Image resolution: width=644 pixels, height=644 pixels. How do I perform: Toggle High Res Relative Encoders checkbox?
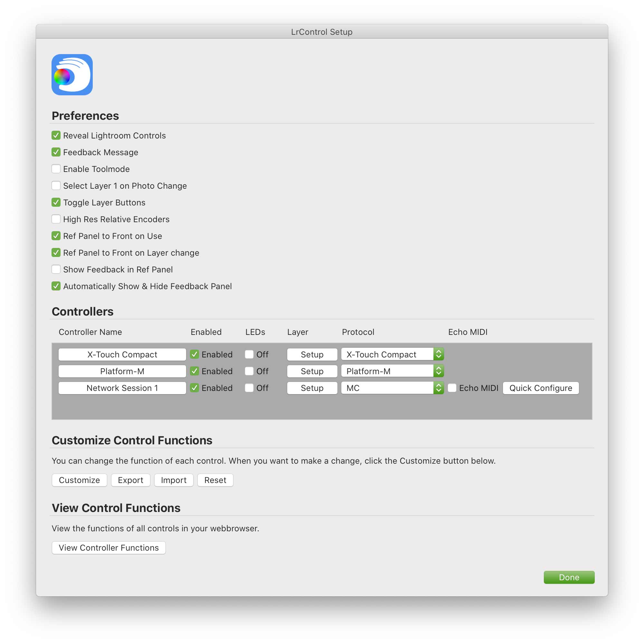(55, 219)
